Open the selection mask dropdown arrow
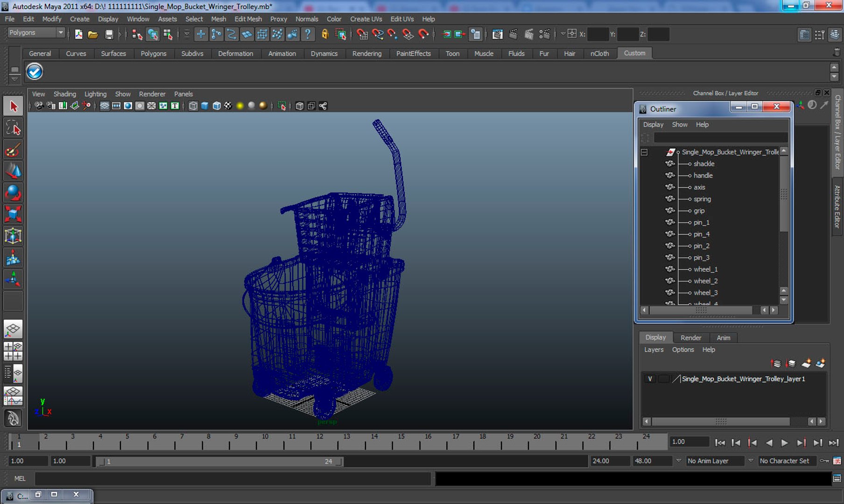 tap(186, 34)
